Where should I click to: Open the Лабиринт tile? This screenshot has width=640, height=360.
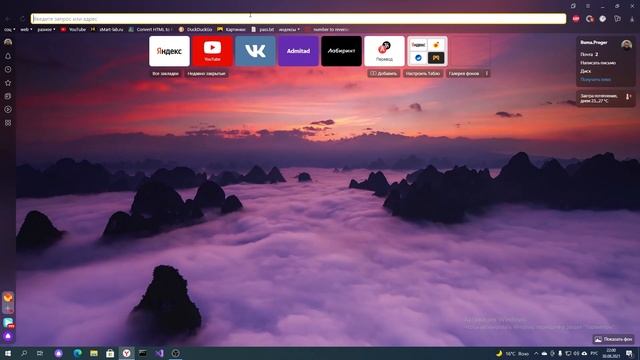[x=341, y=51]
